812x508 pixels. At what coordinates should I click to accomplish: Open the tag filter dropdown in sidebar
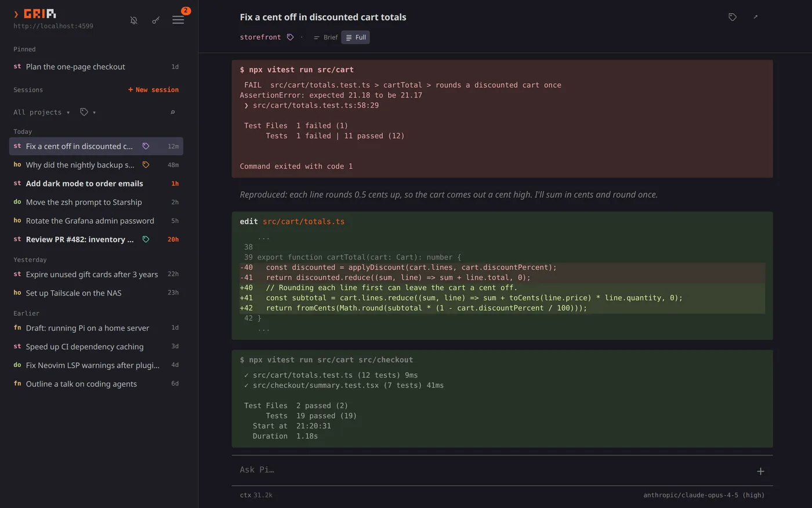tap(88, 112)
